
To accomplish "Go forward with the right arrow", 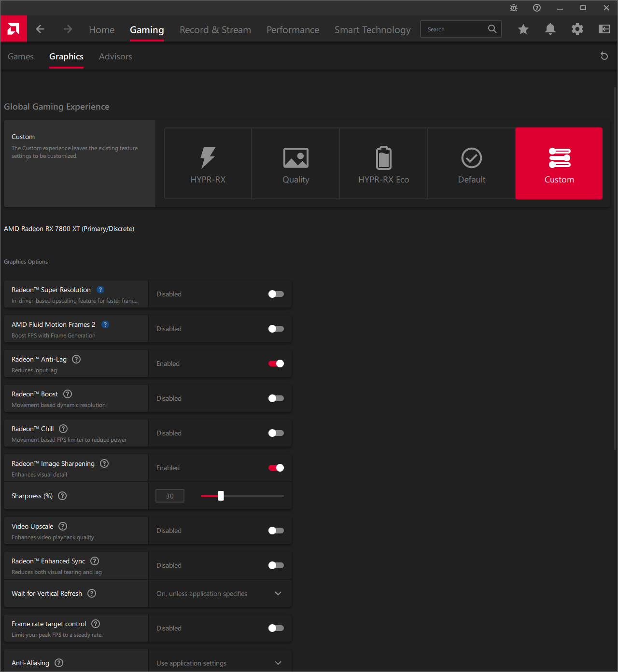I will (x=68, y=29).
